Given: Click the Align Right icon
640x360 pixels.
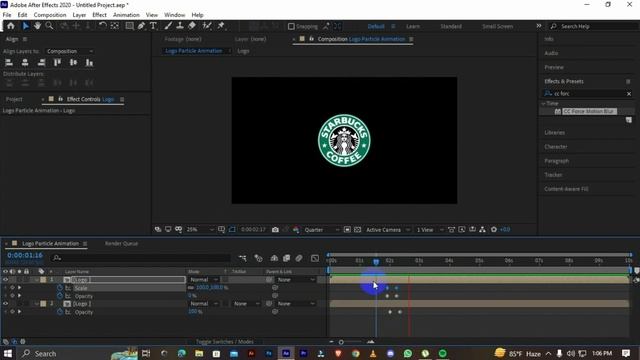Looking at the screenshot, I should (x=41, y=62).
